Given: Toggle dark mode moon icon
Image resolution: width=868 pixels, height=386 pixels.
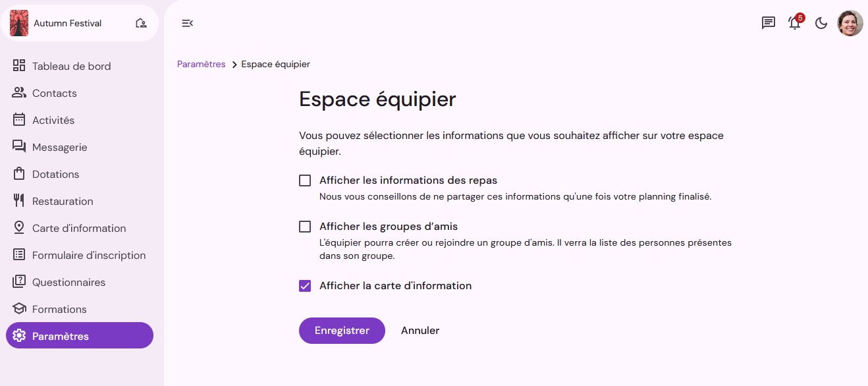Looking at the screenshot, I should [x=821, y=23].
